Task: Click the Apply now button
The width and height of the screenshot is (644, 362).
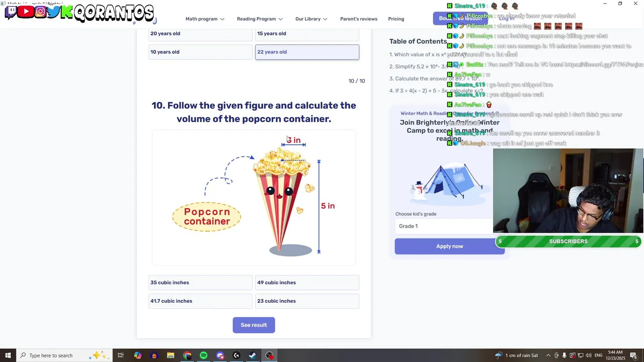Action: [449, 246]
